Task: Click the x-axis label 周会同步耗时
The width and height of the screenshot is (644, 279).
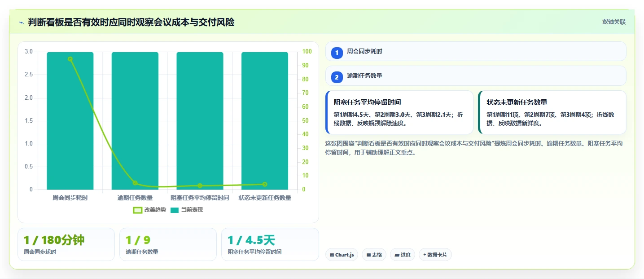Action: click(x=70, y=198)
